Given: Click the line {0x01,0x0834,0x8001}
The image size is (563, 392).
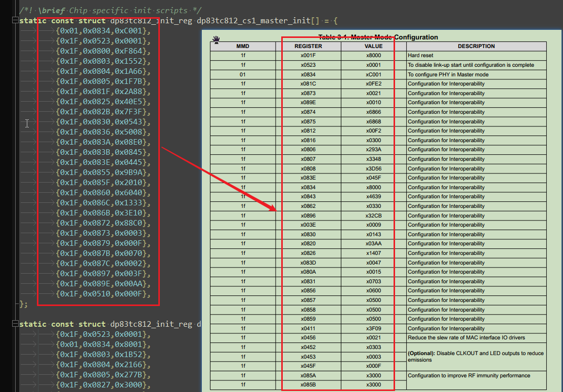Looking at the screenshot, I should point(103,344).
